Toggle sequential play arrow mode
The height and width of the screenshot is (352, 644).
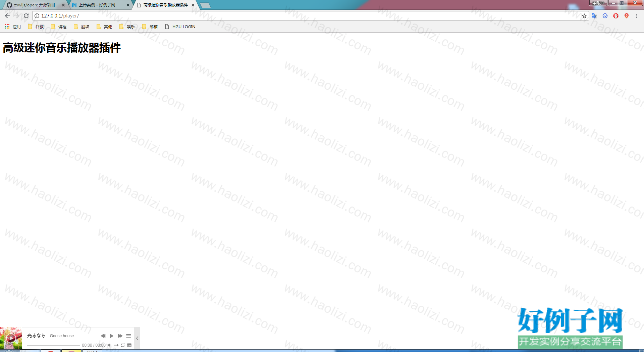116,345
